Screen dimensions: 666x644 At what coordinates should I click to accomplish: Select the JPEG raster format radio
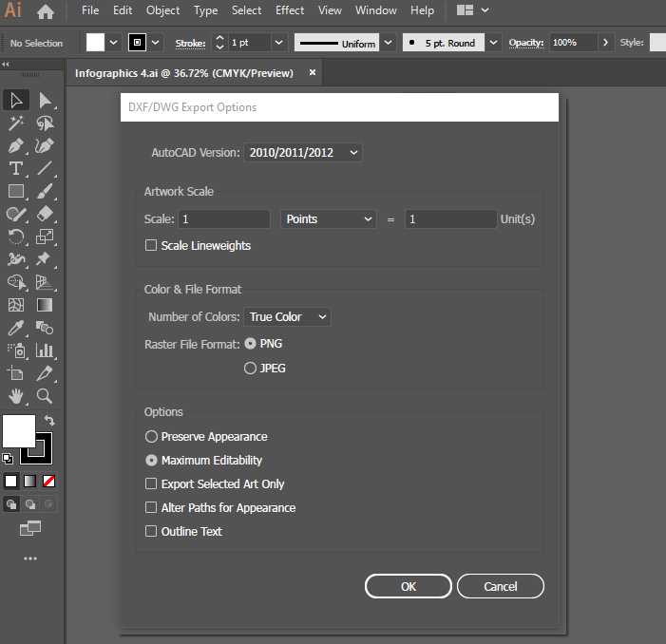[x=250, y=368]
